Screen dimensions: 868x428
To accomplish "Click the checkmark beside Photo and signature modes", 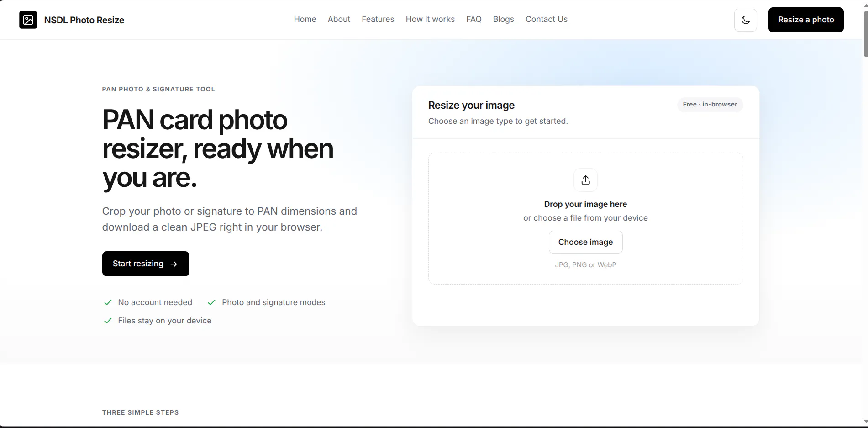I will coord(211,302).
